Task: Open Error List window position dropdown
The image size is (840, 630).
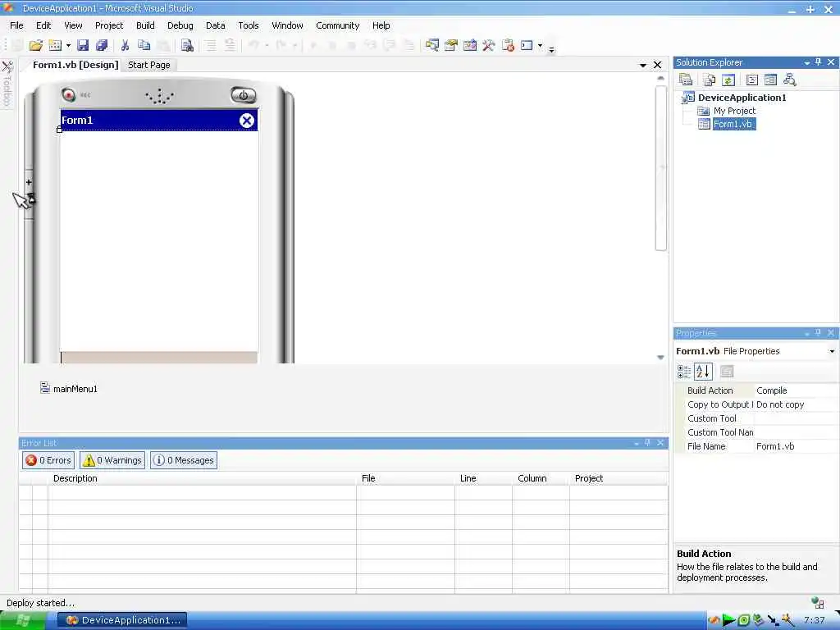Action: 636,444
